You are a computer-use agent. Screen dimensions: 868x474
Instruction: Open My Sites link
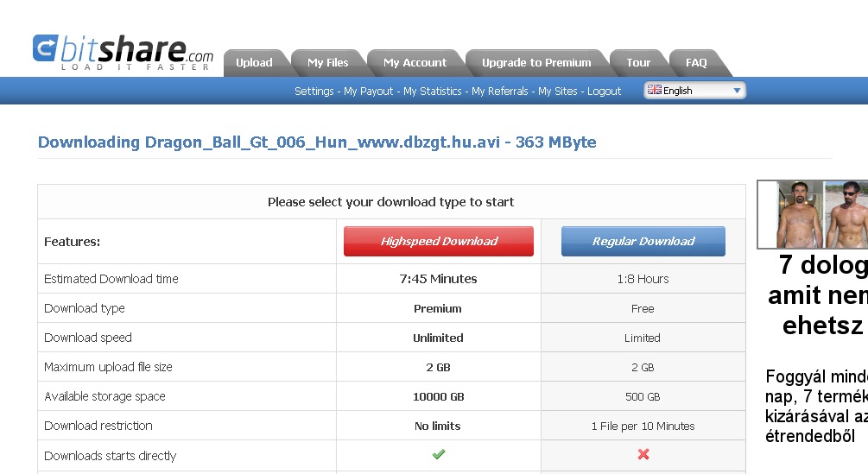[557, 92]
